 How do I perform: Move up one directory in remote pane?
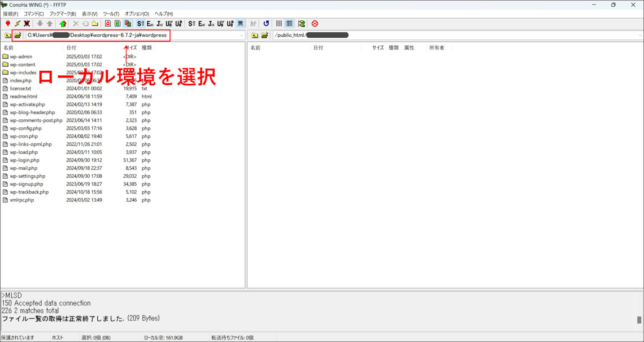click(x=255, y=35)
